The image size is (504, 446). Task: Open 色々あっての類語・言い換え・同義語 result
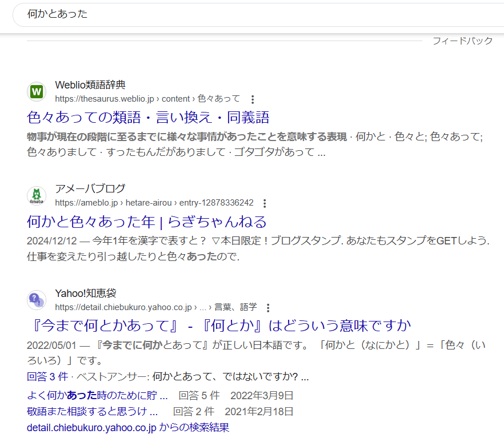(x=148, y=117)
